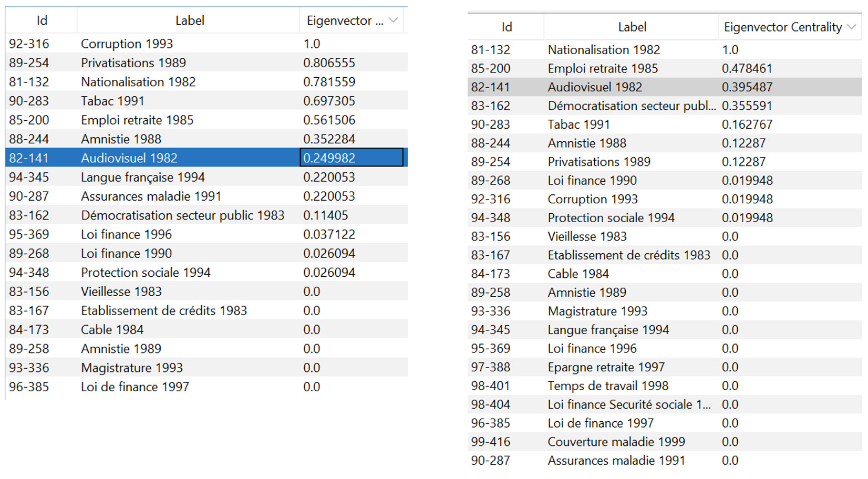Image resolution: width=868 pixels, height=479 pixels.
Task: Click sort arrow beside Eigenvector Centrality header
Action: coord(852,27)
